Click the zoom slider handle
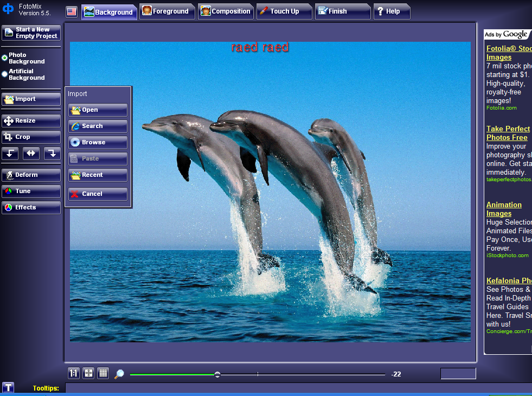532x396 pixels. (x=217, y=374)
